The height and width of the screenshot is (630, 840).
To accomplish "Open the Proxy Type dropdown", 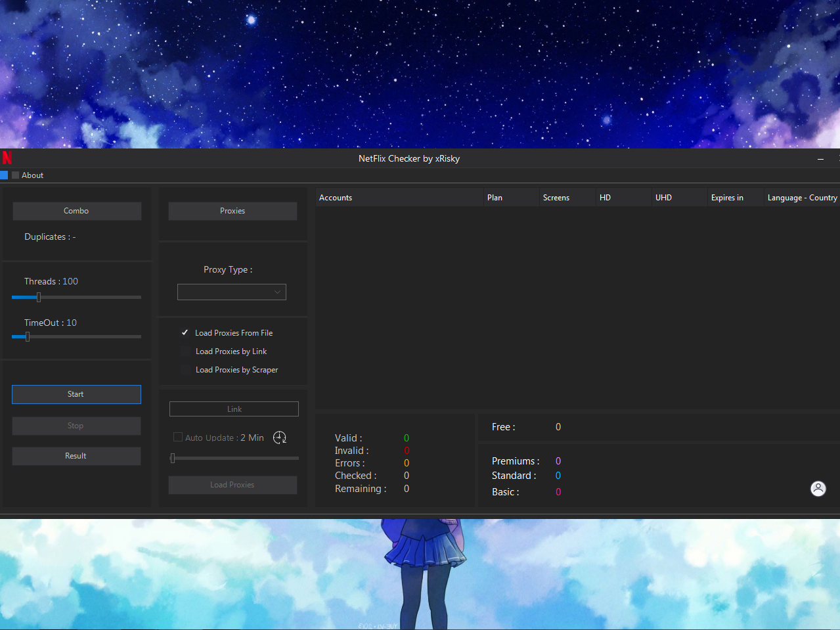I will click(x=232, y=292).
